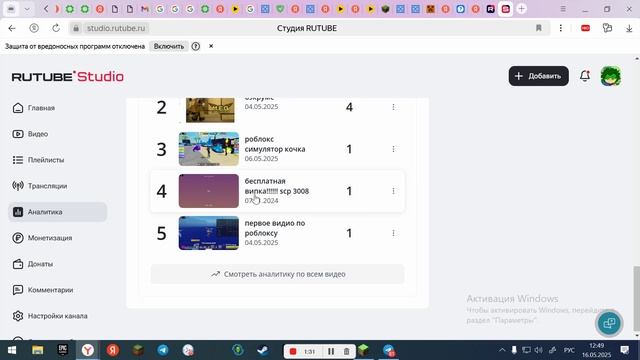Open thumbnail of scp 3008 video
Image resolution: width=640 pixels, height=360 pixels.
209,191
